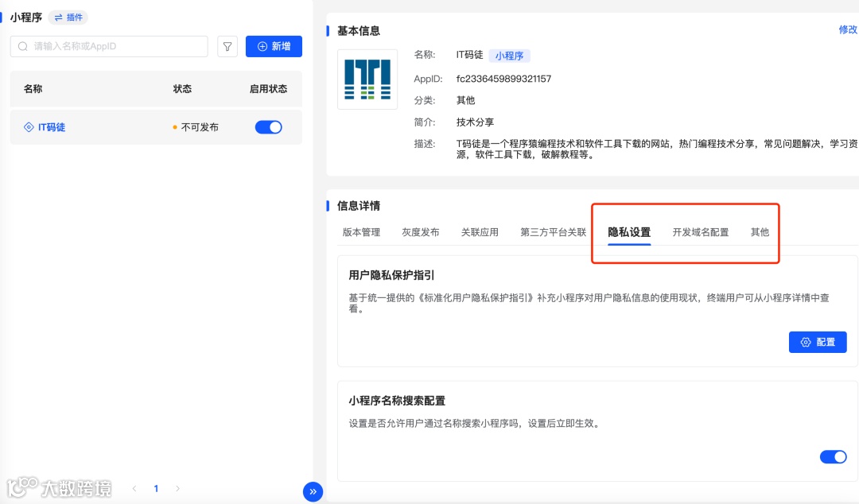Click the AppID value fc2336459899321157
This screenshot has width=859, height=504.
pos(503,79)
